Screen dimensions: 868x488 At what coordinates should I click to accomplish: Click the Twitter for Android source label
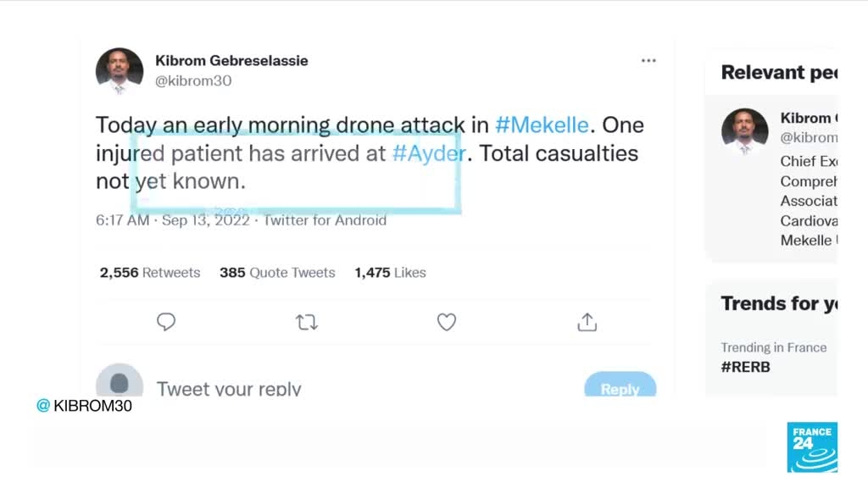tap(325, 220)
